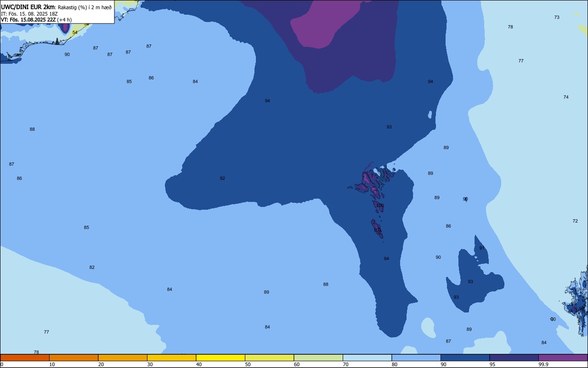The height and width of the screenshot is (368, 588).
Task: Click the 70–80 pale blue legend swatch
Action: (367, 357)
